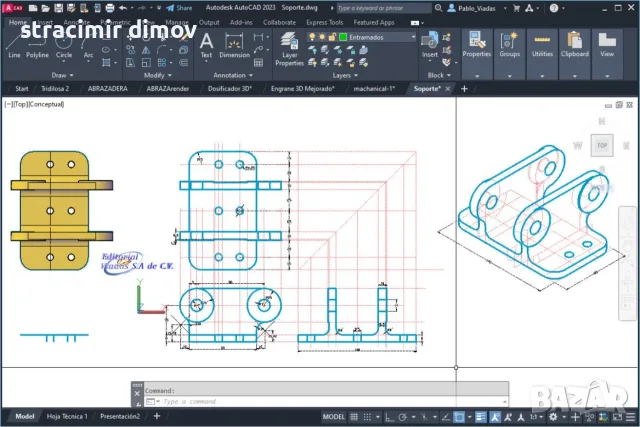This screenshot has width=640, height=427.
Task: Click the Help question mark icon
Action: pos(554,8)
